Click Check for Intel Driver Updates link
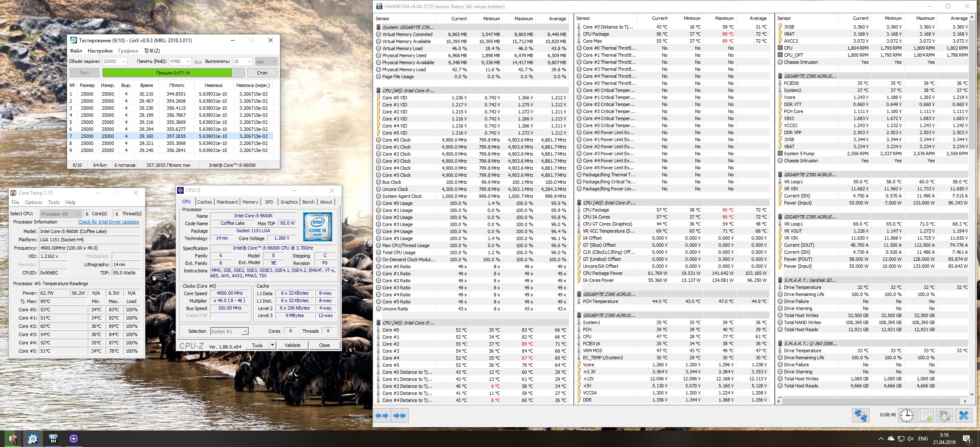The image size is (980, 447). pos(108,222)
